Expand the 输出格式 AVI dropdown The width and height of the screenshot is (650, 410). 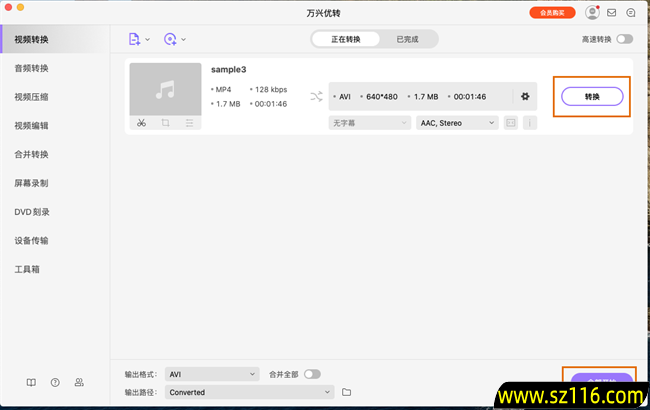[x=212, y=374]
